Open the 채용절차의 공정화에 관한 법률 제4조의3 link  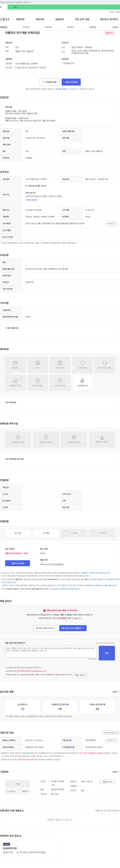coord(95,573)
